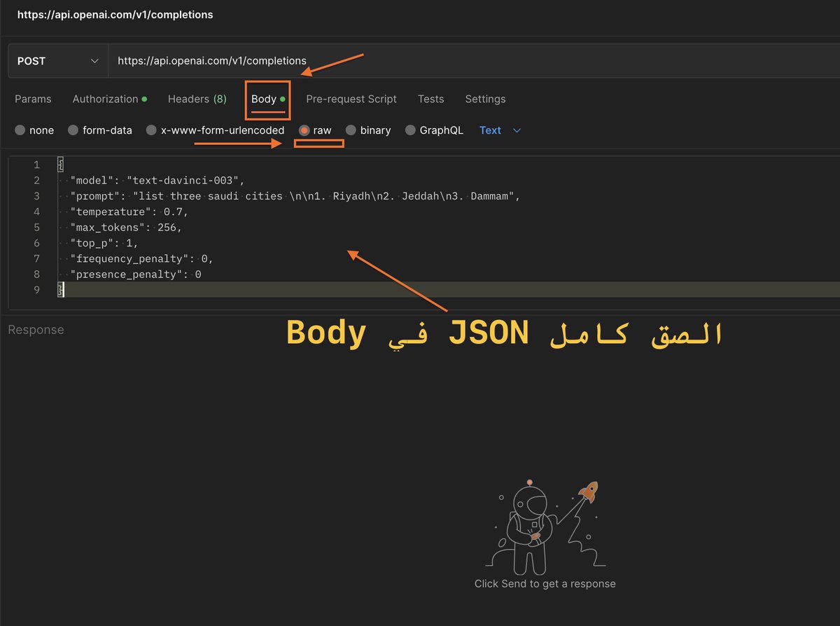This screenshot has width=840, height=626.
Task: Click the "presence_penalty": 0 line
Action: pyautogui.click(x=135, y=274)
